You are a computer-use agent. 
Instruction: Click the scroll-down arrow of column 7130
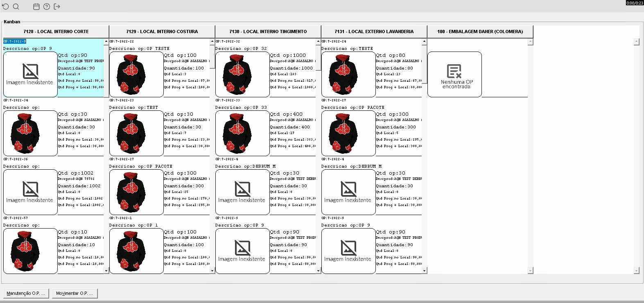(319, 271)
